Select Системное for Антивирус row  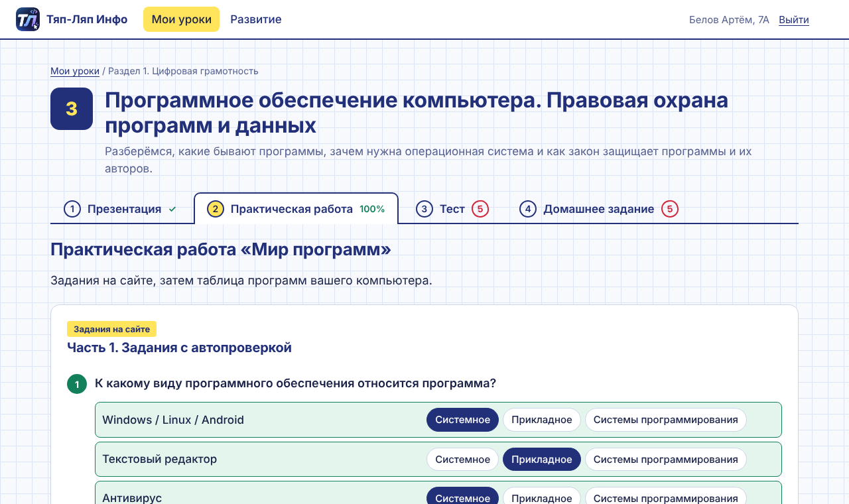tap(462, 497)
